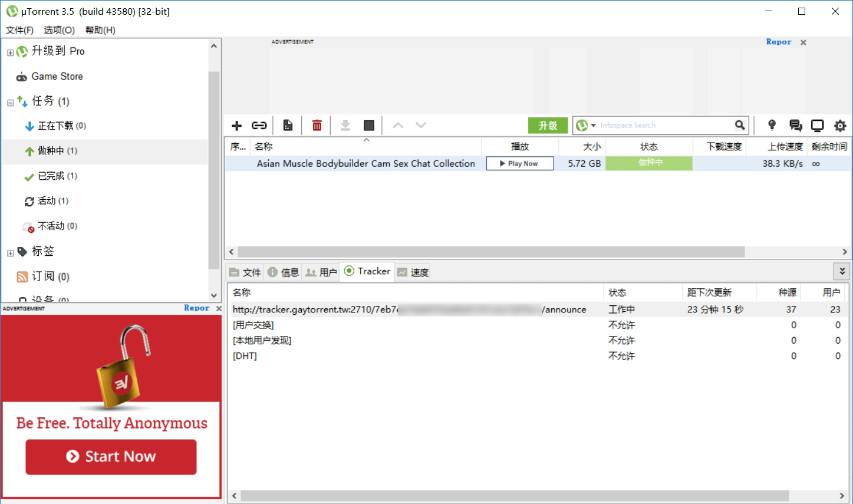Open the 选项(O) menu
Image resolution: width=853 pixels, height=504 pixels.
click(x=59, y=30)
